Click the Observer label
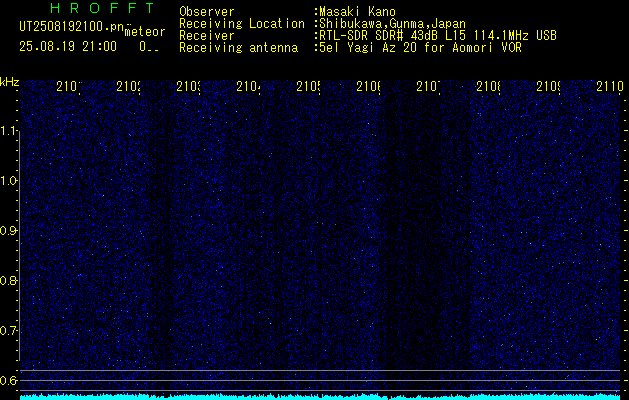Image resolution: width=629 pixels, height=400 pixels. click(x=207, y=12)
